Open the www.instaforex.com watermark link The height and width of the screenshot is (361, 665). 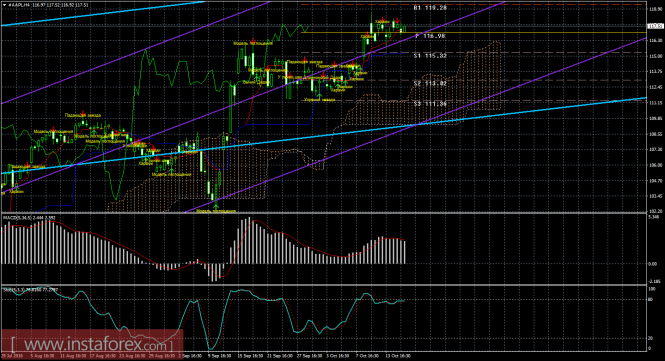click(x=92, y=343)
